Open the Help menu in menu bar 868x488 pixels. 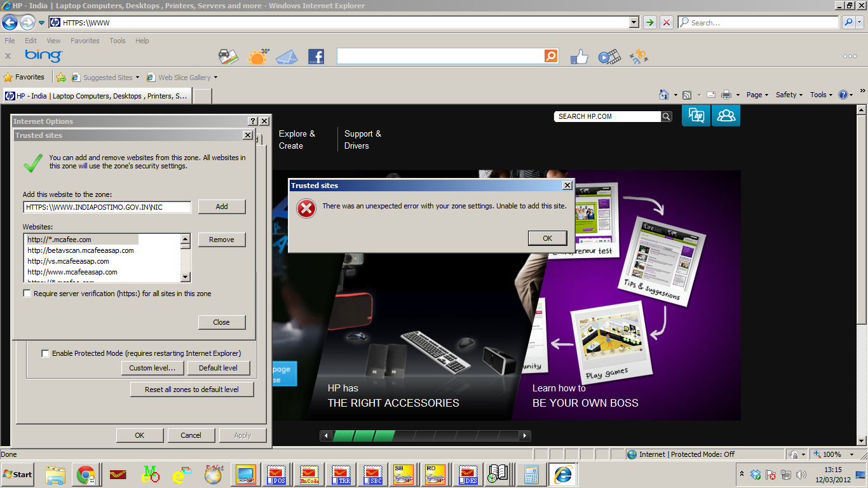tap(142, 41)
